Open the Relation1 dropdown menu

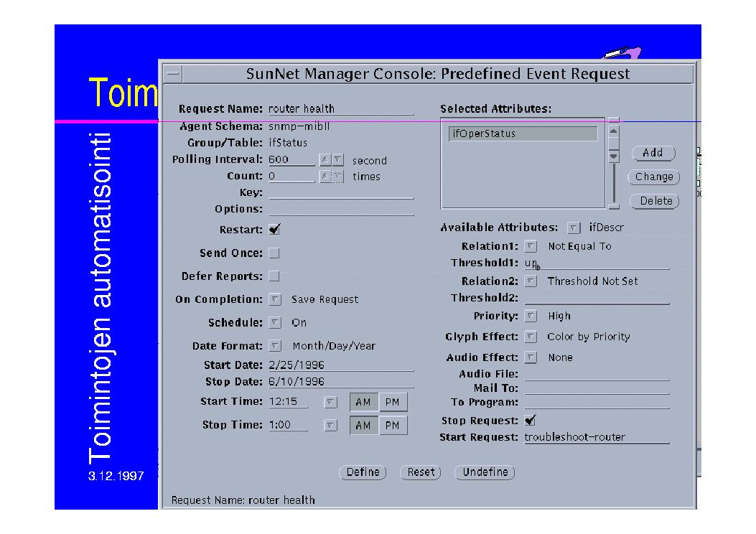click(x=531, y=246)
